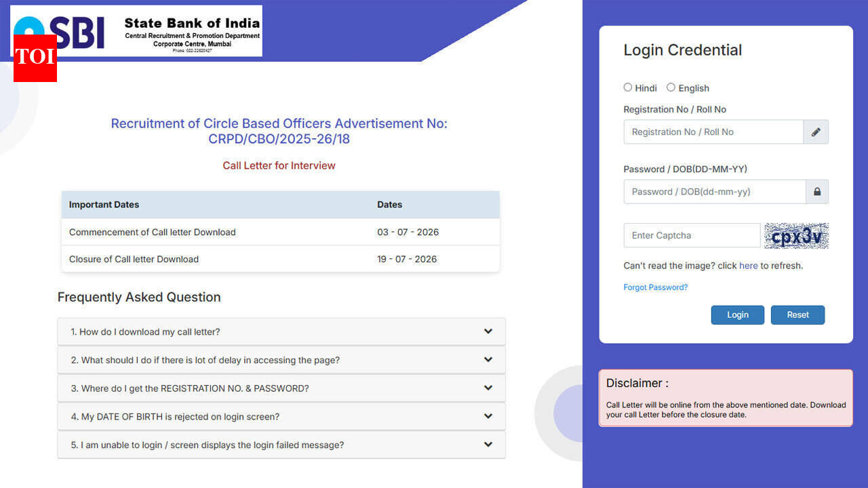The width and height of the screenshot is (868, 488).
Task: Click "here" to refresh the captcha
Action: click(x=749, y=266)
